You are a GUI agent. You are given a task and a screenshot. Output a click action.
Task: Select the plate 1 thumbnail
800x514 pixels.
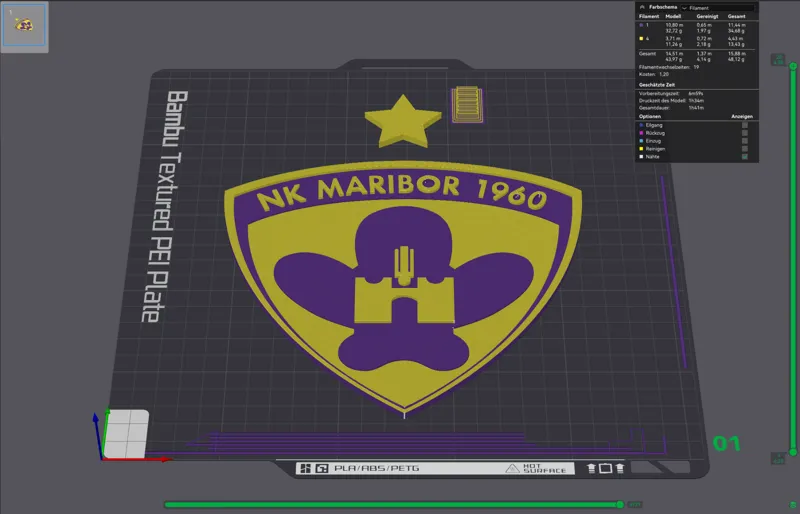(24, 27)
